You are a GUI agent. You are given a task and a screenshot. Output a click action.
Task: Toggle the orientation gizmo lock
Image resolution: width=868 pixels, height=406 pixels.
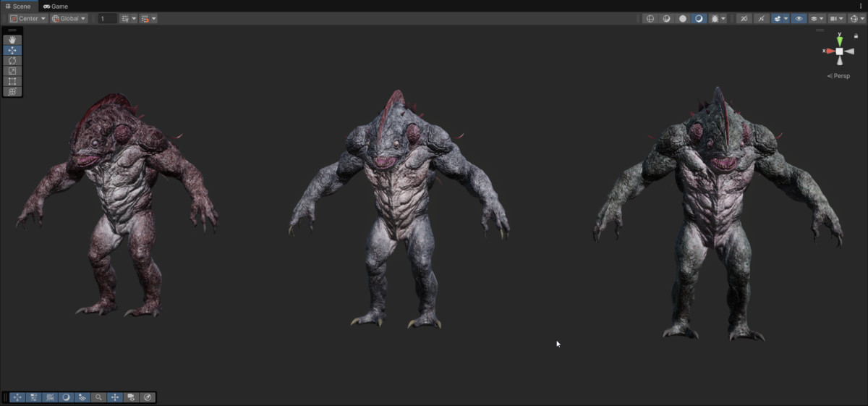pyautogui.click(x=857, y=35)
